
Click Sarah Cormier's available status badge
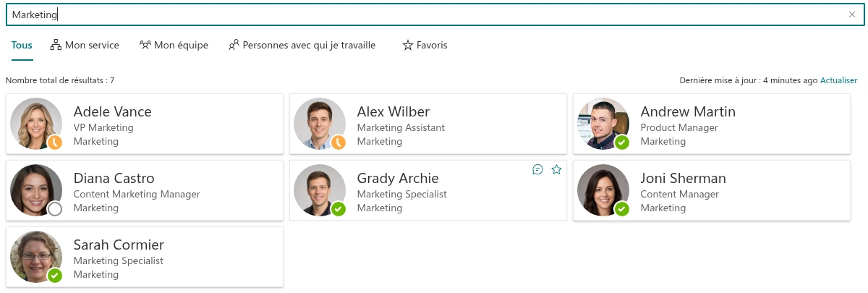[x=55, y=276]
